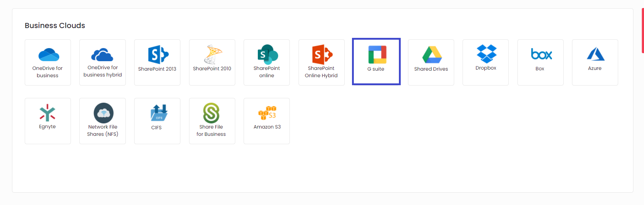Click the Amazon S3 label text

(x=267, y=127)
